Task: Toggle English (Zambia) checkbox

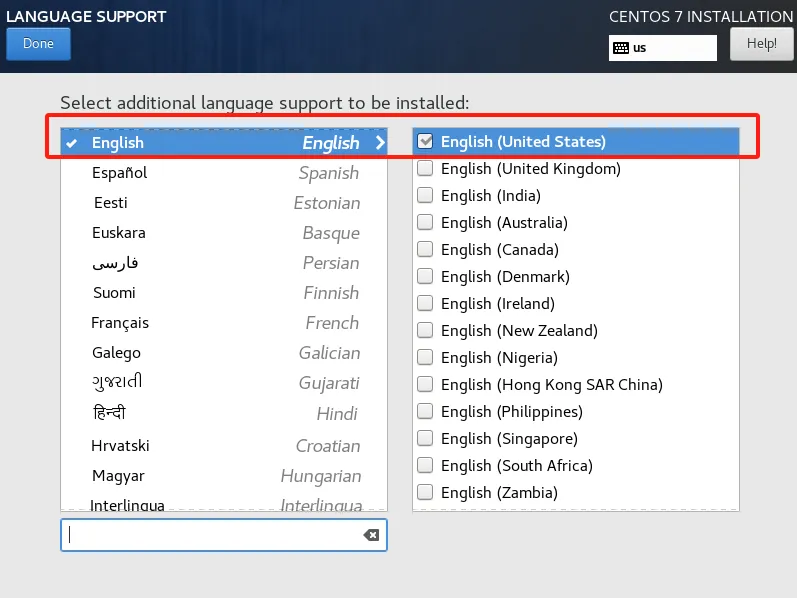Action: point(425,493)
